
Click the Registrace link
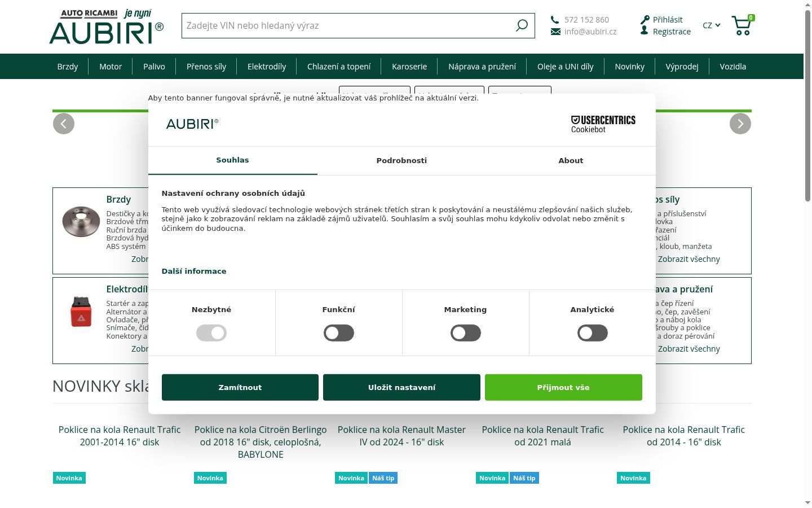click(672, 32)
